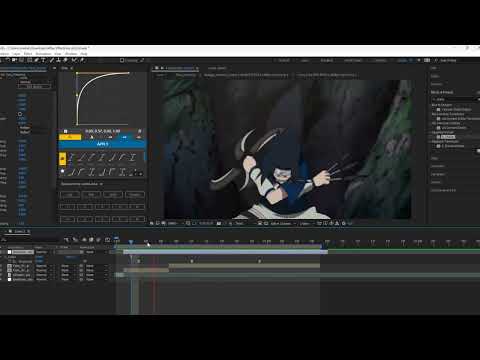Select the Rotation tool
This screenshot has height=360, width=480.
8,60
